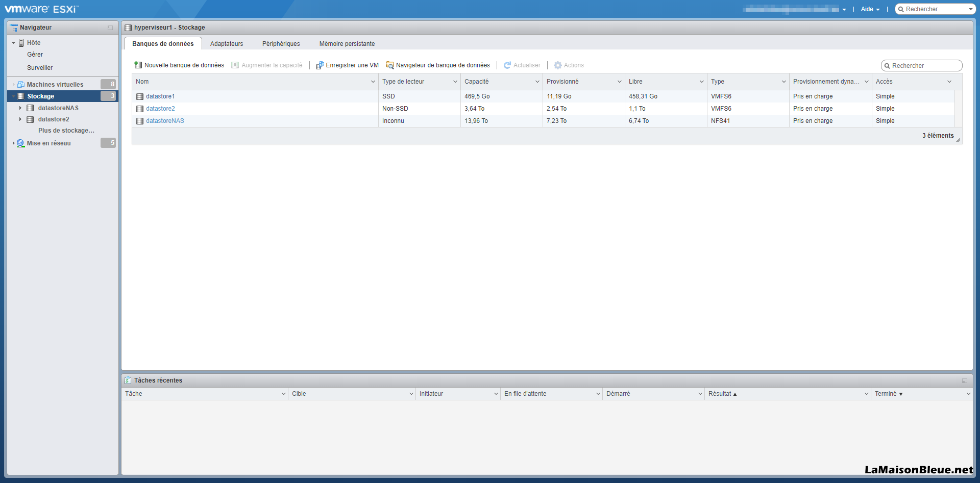Viewport: 980px width, 483px height.
Task: Click the Actualiser refresh icon
Action: pyautogui.click(x=507, y=65)
